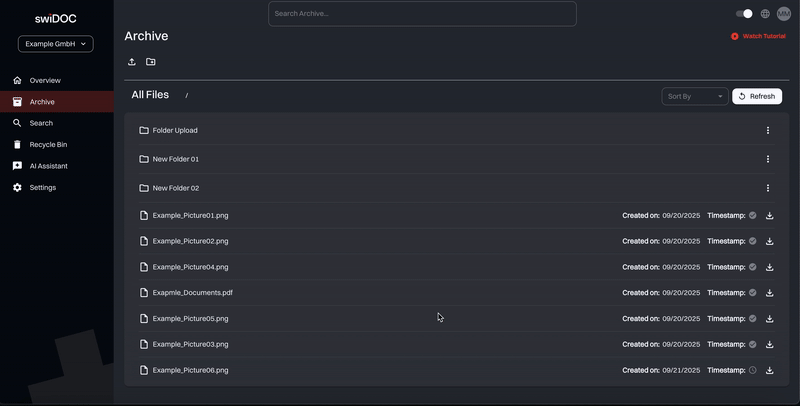
Task: Download Exapmle_Documents.pdf via its download icon
Action: point(770,293)
